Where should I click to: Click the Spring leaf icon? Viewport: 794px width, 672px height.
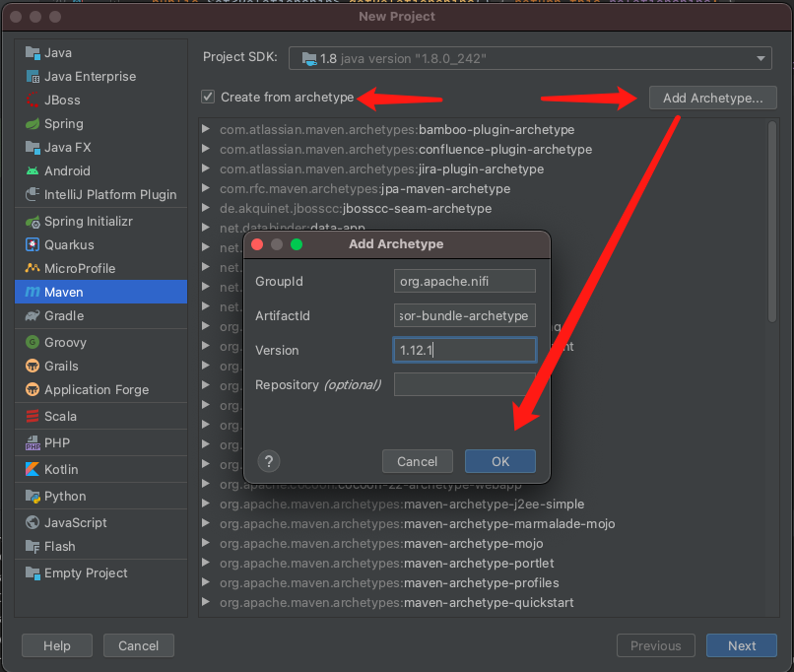click(x=33, y=123)
